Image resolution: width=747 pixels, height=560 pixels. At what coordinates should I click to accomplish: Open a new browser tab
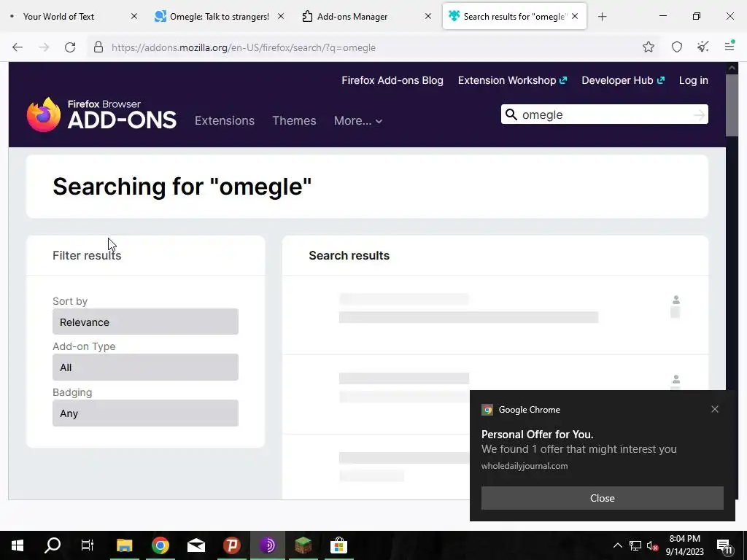click(602, 17)
